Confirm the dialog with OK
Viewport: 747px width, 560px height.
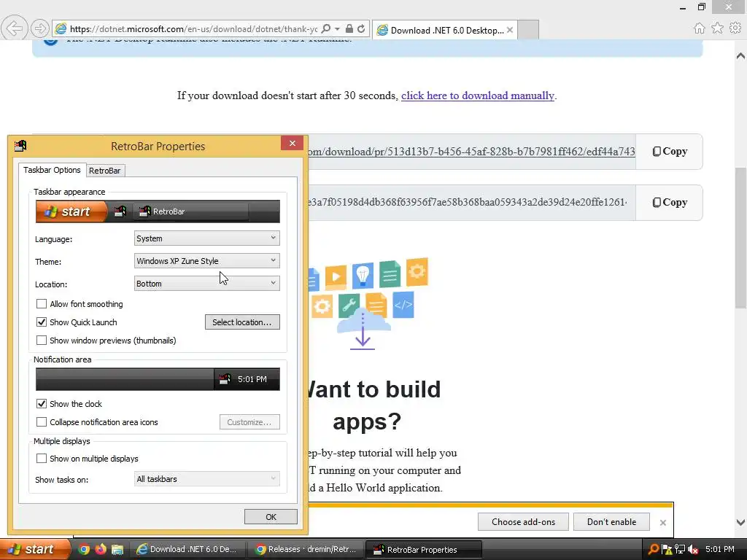pyautogui.click(x=271, y=517)
